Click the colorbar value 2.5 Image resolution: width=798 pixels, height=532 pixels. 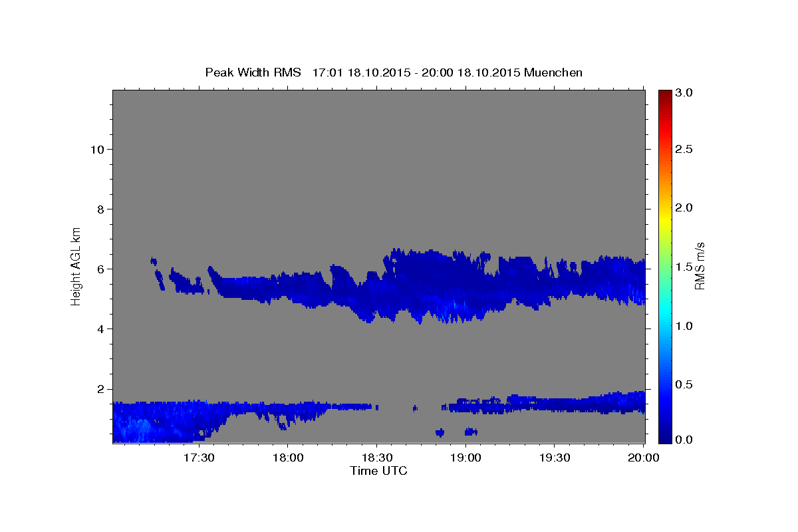[x=684, y=149]
